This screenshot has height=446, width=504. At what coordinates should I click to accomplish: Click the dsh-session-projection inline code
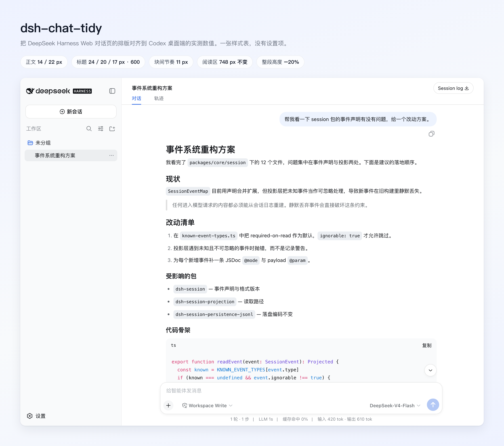tap(205, 302)
